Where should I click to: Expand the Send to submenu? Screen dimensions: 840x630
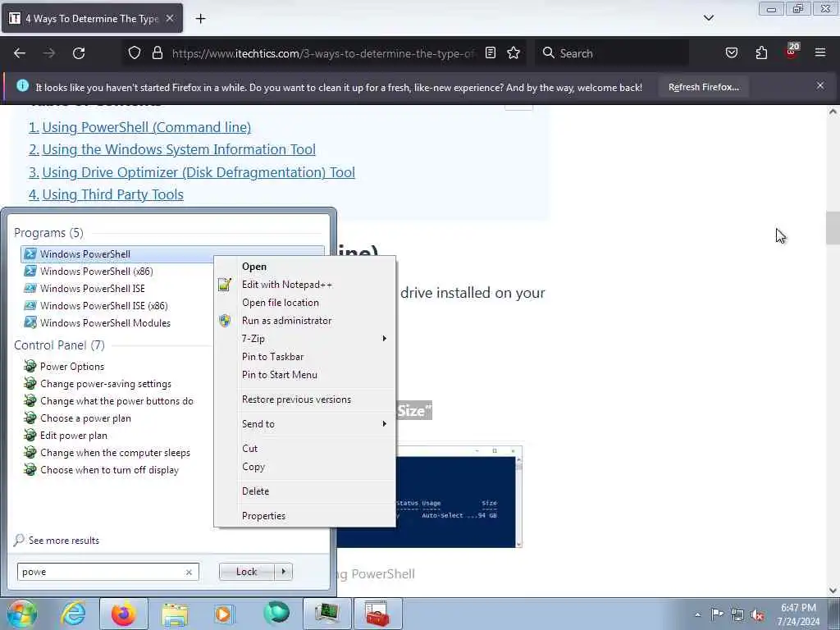click(305, 424)
